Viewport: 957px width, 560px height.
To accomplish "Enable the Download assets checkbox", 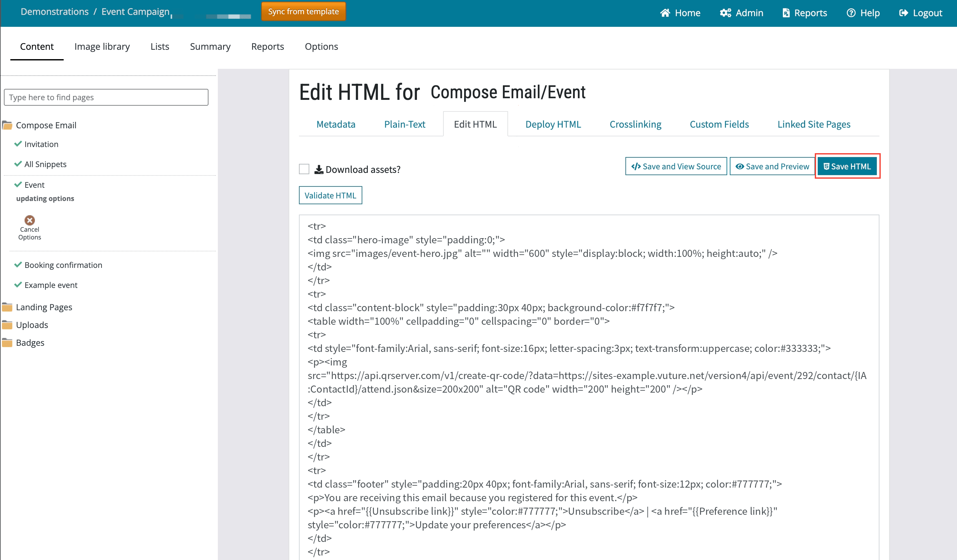I will click(304, 169).
